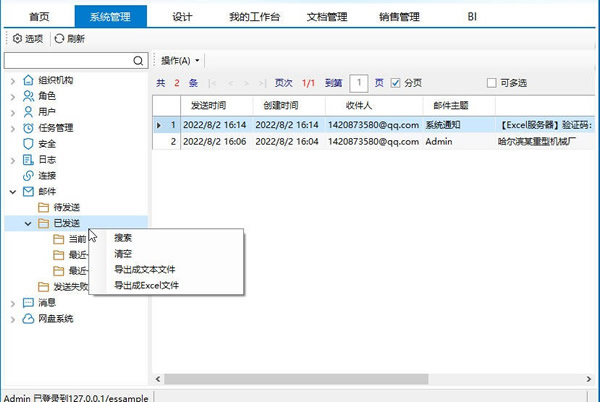Click the 发送时间 column header

pos(208,104)
